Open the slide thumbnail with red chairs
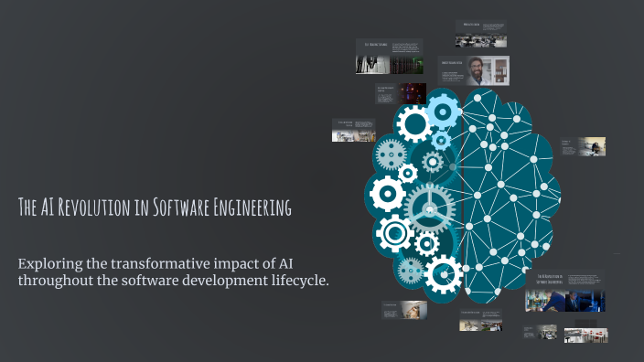This screenshot has height=362, width=644. pos(586,335)
